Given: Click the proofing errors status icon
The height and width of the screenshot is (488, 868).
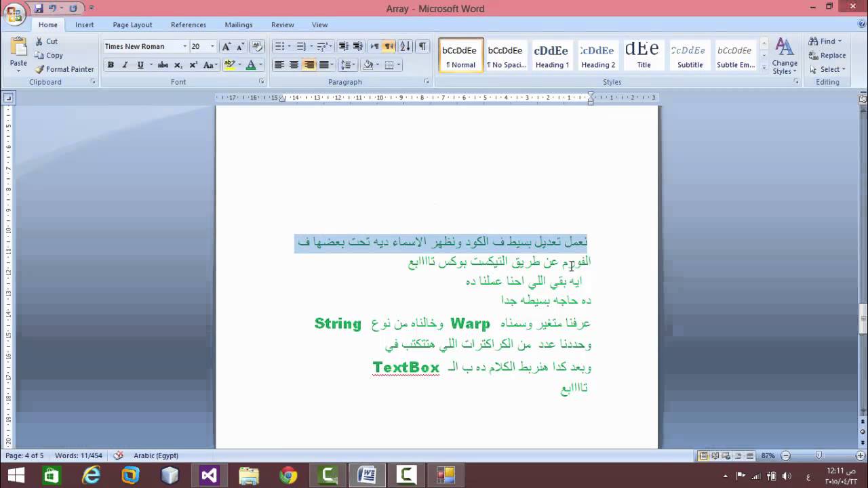Looking at the screenshot, I should point(118,455).
